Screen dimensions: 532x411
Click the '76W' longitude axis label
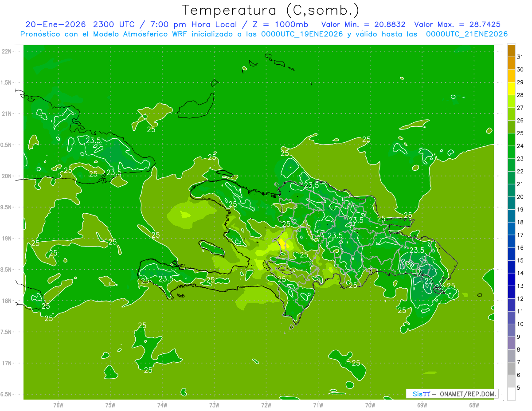tap(58, 405)
